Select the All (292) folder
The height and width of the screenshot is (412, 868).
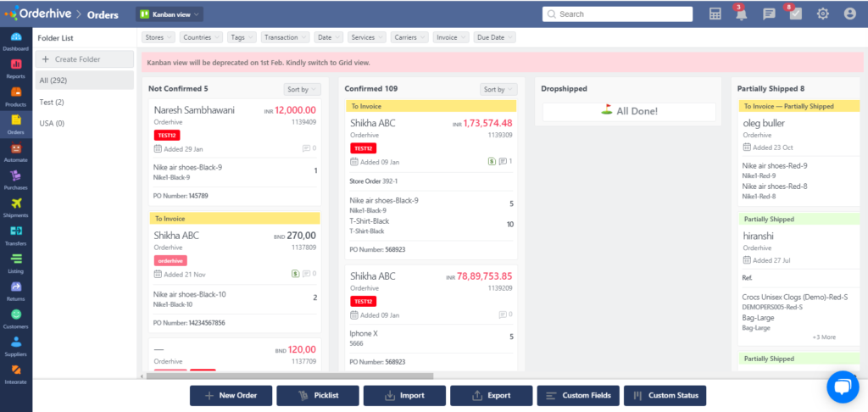[x=85, y=81]
